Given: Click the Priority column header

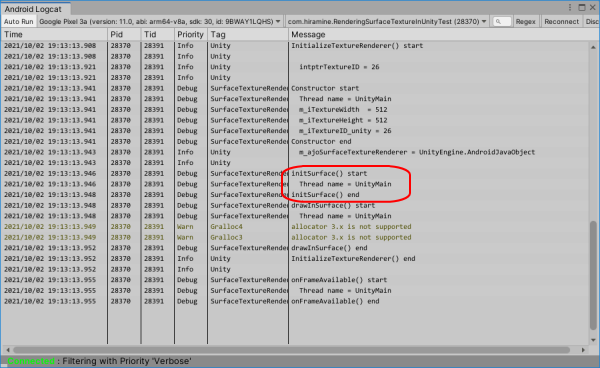Looking at the screenshot, I should (x=191, y=34).
